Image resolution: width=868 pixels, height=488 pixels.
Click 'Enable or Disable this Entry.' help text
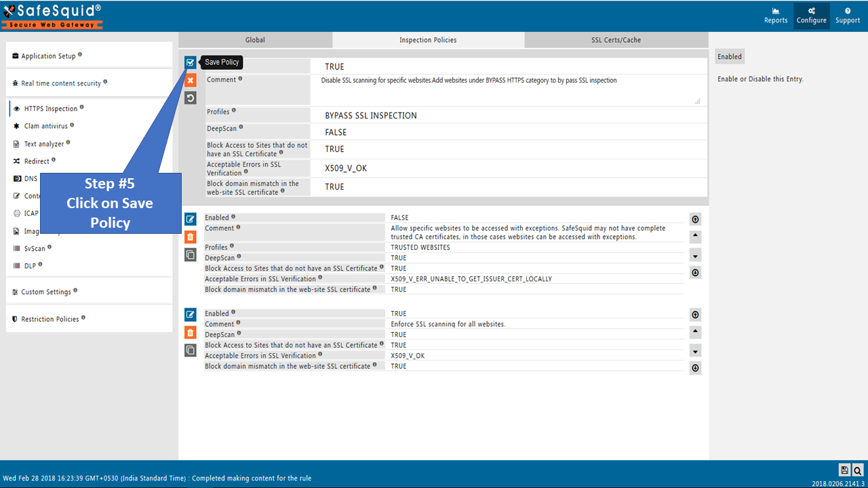(760, 79)
